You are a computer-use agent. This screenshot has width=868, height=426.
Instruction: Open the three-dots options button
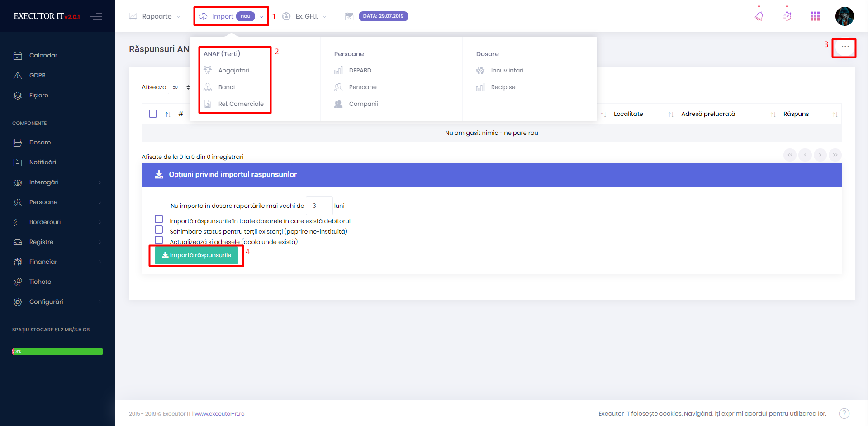click(x=845, y=47)
